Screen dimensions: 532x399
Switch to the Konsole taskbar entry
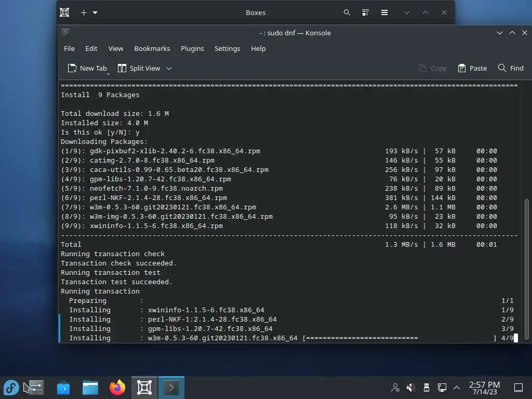tap(171, 388)
